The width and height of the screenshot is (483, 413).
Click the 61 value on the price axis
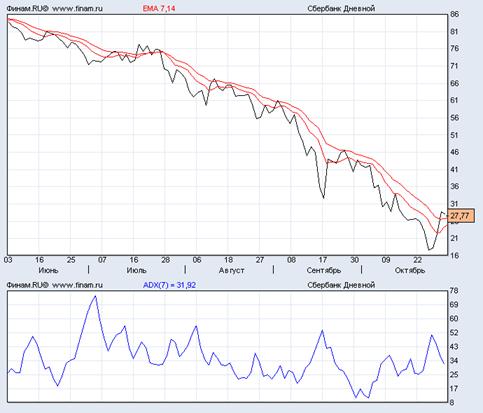[x=455, y=100]
